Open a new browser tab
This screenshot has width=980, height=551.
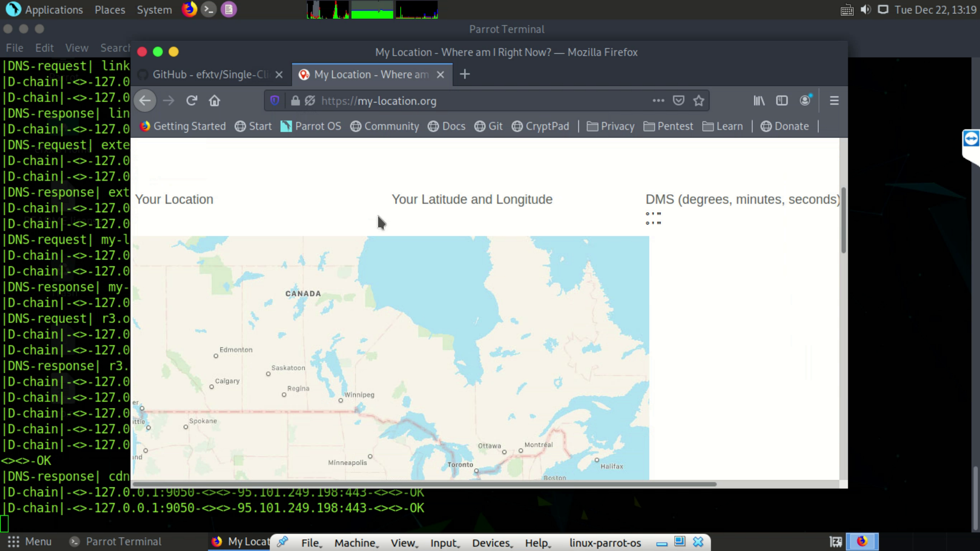point(464,74)
